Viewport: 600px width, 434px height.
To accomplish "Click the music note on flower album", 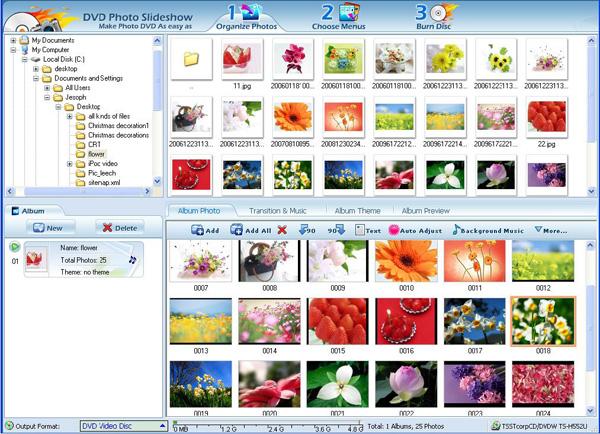I will click(132, 260).
